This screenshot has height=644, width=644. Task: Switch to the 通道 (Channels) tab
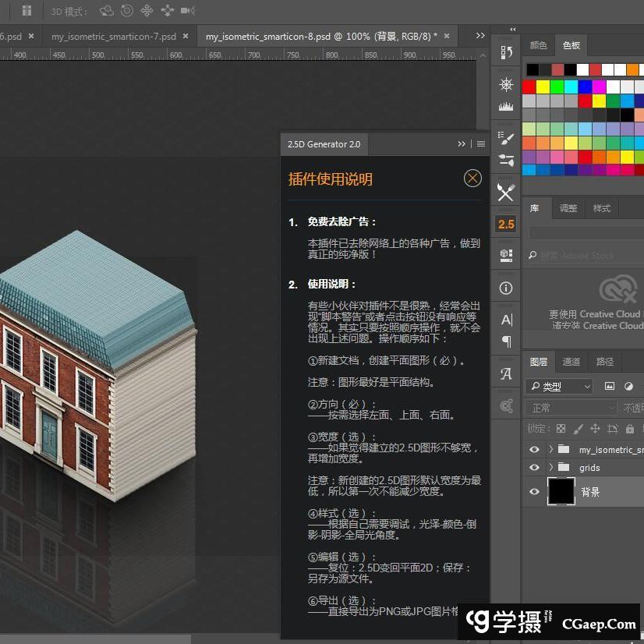click(571, 362)
